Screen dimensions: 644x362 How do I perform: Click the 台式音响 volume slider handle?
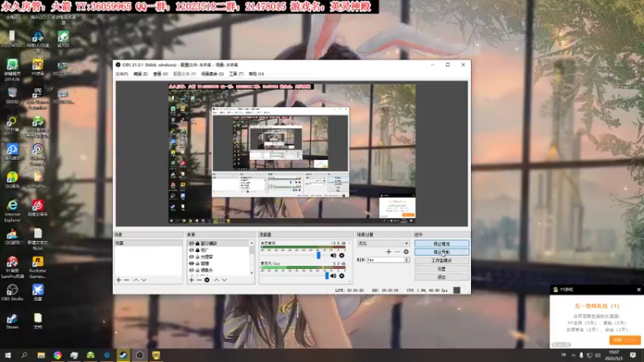[318, 255]
